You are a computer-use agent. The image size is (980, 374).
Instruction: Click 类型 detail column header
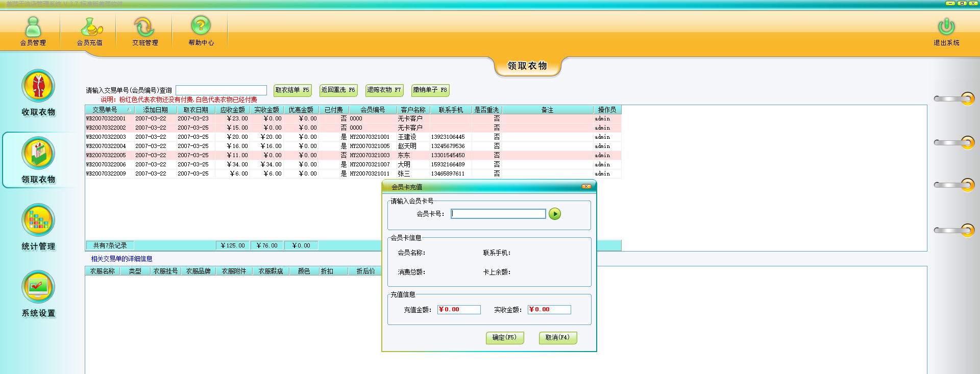[x=135, y=271]
